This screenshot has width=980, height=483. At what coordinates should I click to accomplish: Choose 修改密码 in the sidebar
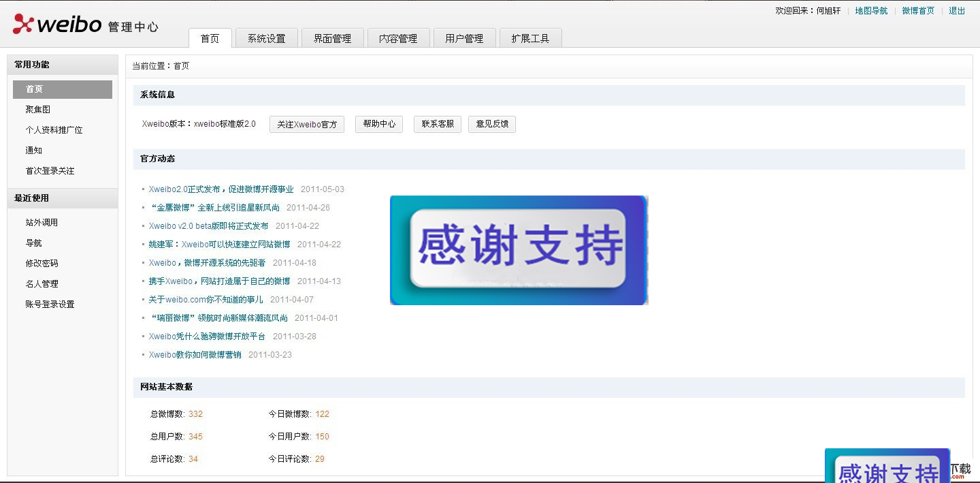(42, 264)
